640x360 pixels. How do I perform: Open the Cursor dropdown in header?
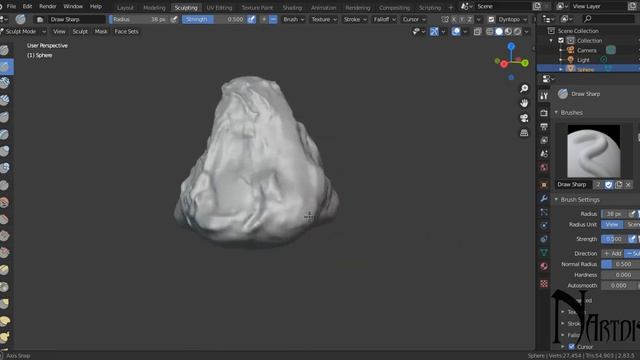(x=414, y=19)
